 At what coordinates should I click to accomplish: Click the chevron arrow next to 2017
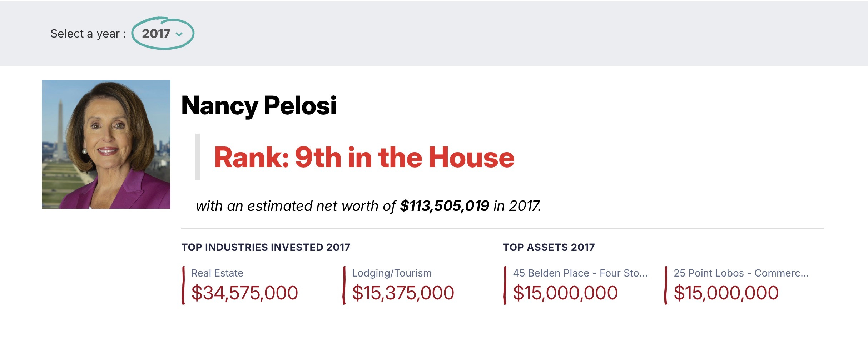point(179,34)
